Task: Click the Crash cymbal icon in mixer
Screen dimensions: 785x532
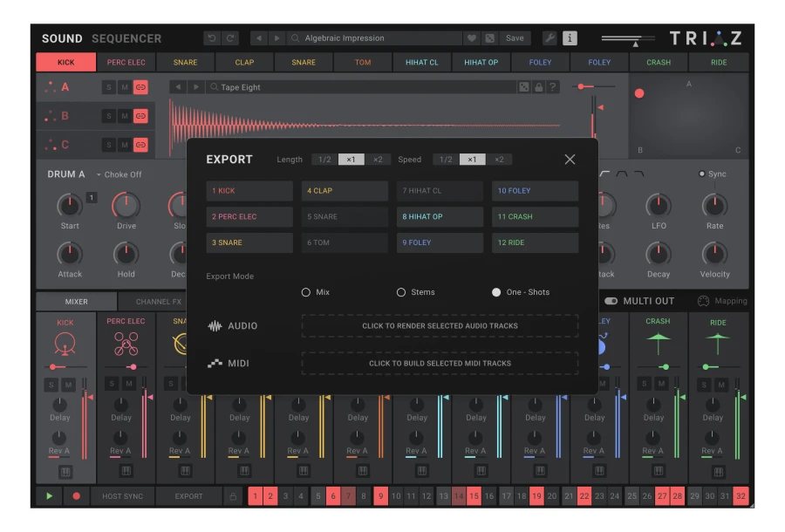Action: pos(658,344)
